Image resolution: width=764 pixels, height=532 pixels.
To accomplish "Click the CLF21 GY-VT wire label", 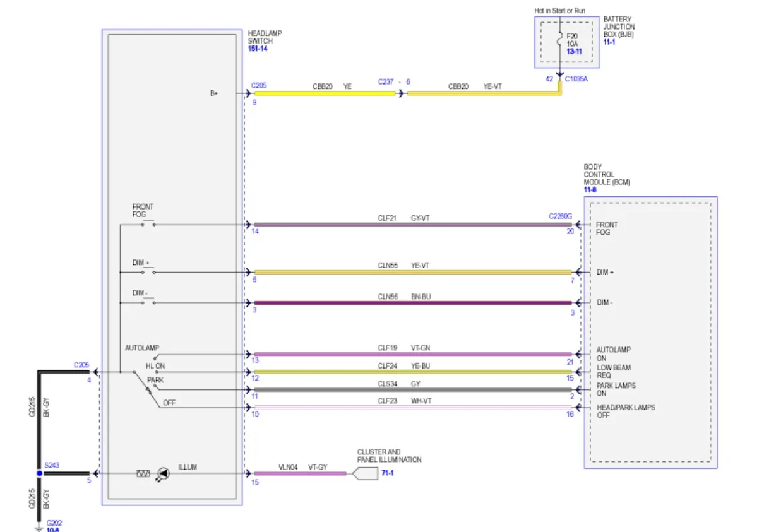I will click(403, 218).
